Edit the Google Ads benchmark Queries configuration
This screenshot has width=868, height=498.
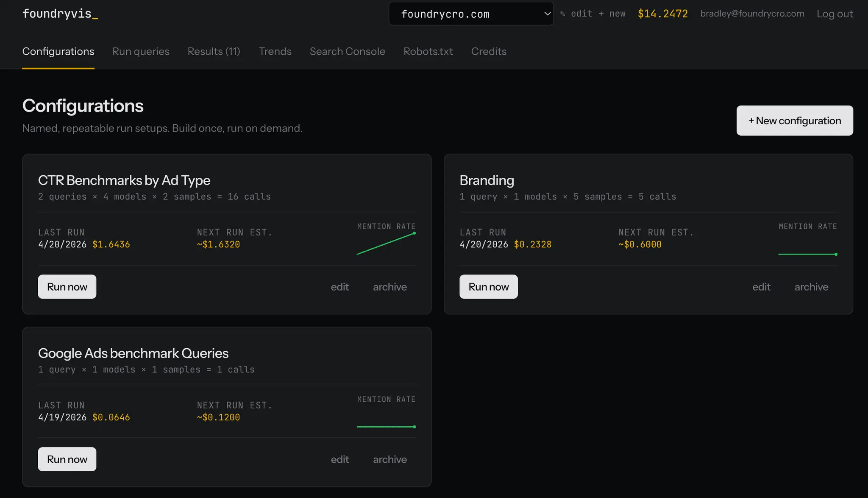pyautogui.click(x=340, y=459)
